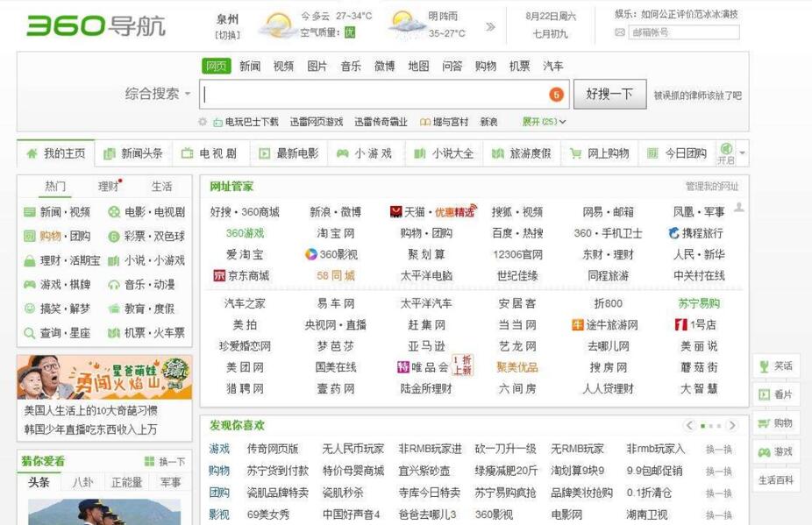The height and width of the screenshot is (525, 812).
Task: Switch to the 地图 search tab
Action: pos(418,66)
